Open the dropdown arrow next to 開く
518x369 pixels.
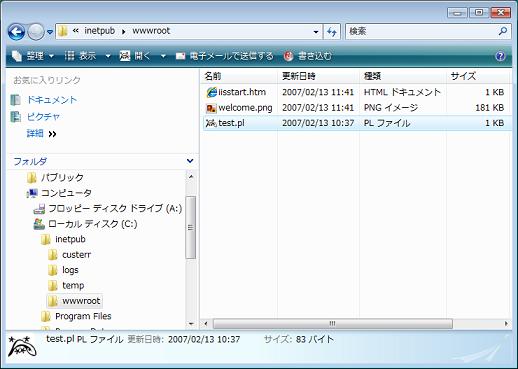pos(163,56)
